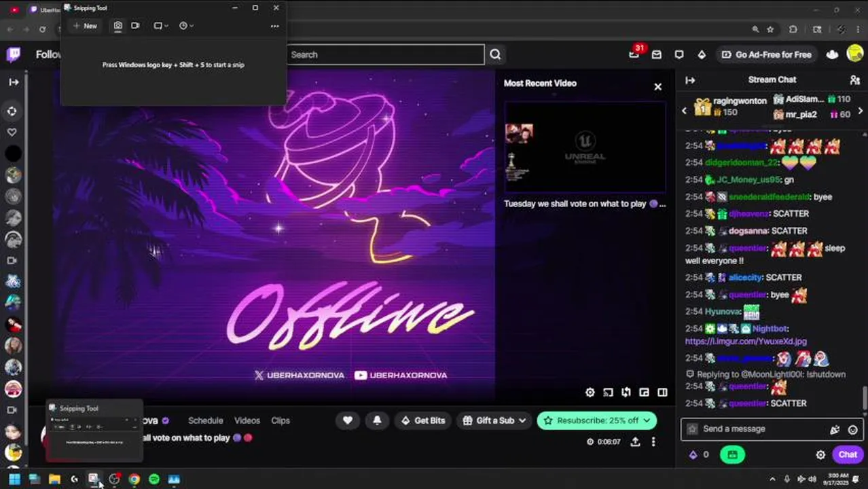This screenshot has width=868, height=489.
Task: Show previous gift leaderboard entry
Action: point(684,110)
